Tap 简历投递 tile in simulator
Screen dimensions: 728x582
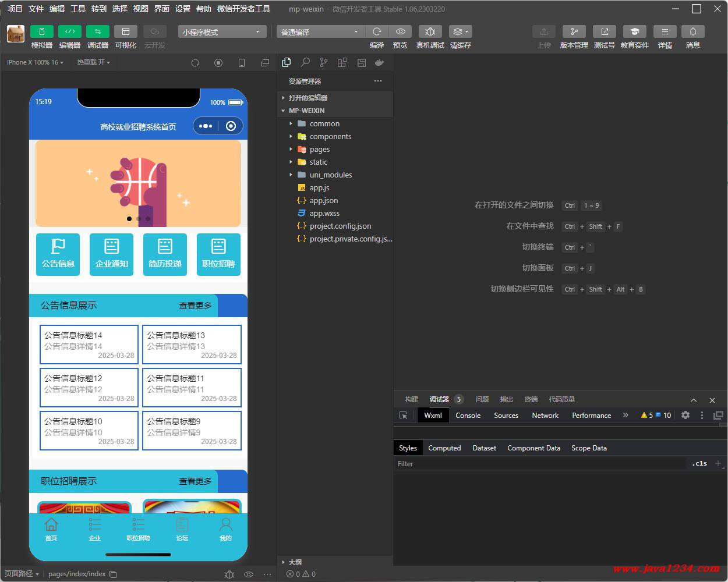click(165, 254)
